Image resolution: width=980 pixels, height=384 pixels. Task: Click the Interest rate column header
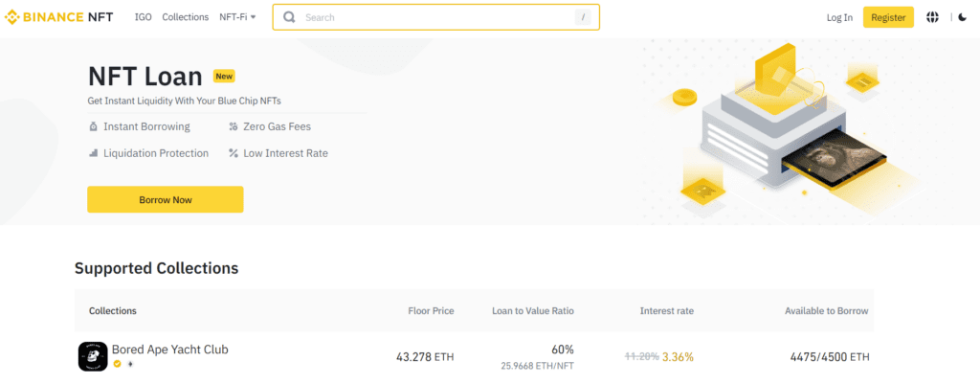pyautogui.click(x=667, y=311)
